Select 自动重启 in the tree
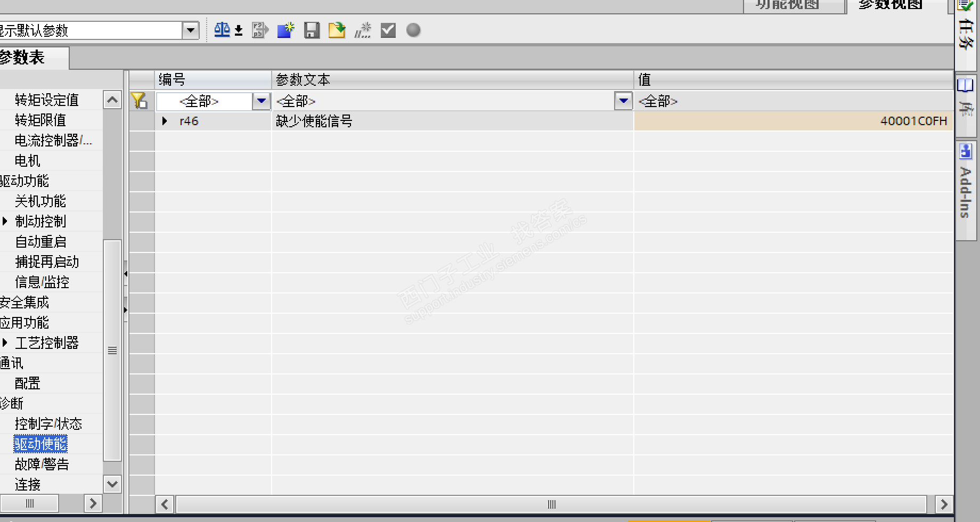This screenshot has width=980, height=522. point(40,241)
